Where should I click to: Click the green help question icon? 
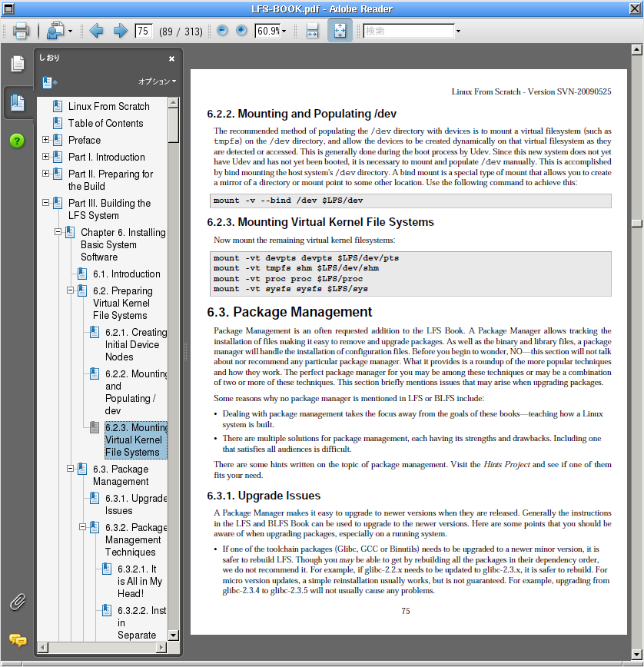17,141
